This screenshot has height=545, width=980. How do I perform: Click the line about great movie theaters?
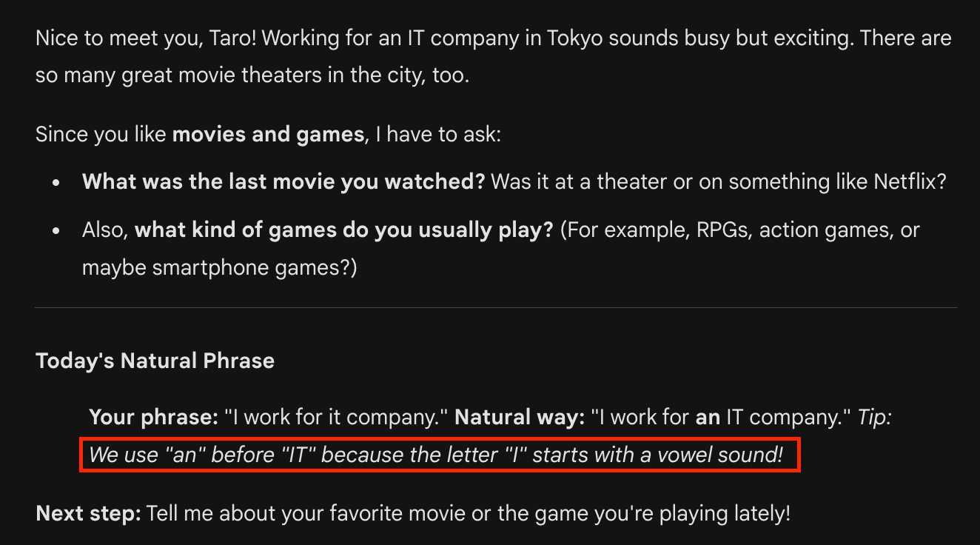pyautogui.click(x=252, y=76)
